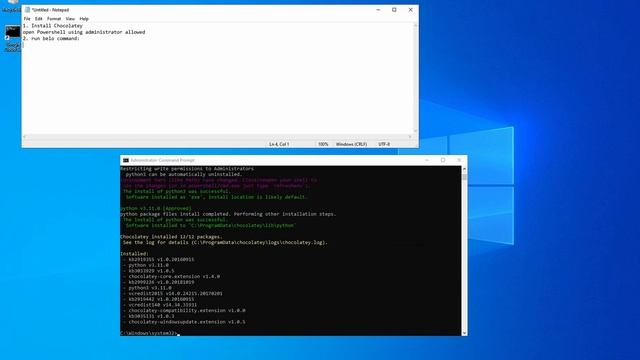Close the Administrator Command Prompt window
Image resolution: width=640 pixels, height=360 pixels.
(x=459, y=160)
